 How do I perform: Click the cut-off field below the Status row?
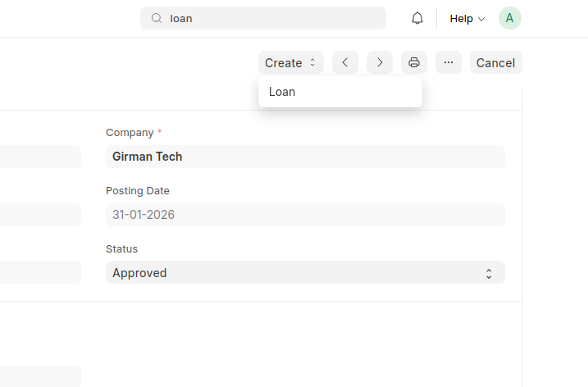40,376
